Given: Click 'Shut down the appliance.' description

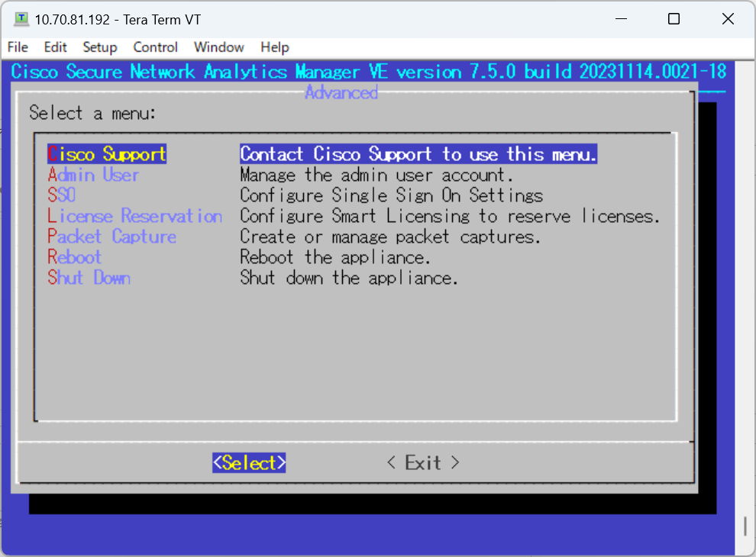Looking at the screenshot, I should [348, 278].
